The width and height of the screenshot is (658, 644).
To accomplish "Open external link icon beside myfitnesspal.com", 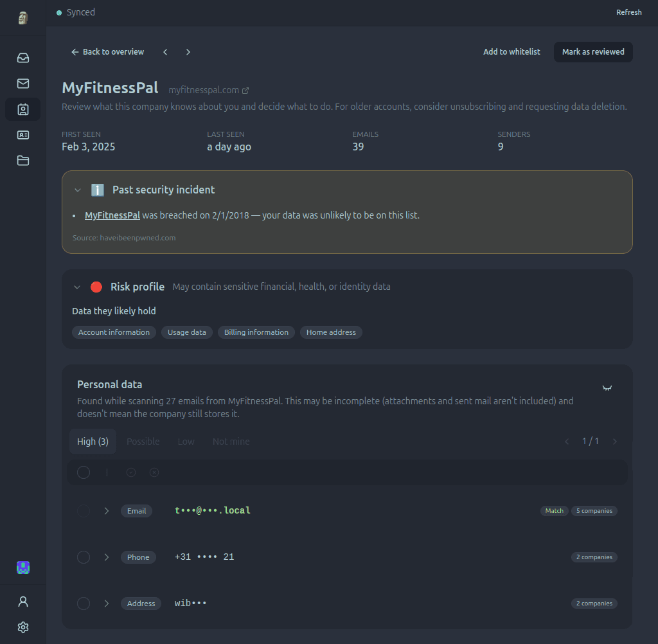I will pyautogui.click(x=245, y=91).
